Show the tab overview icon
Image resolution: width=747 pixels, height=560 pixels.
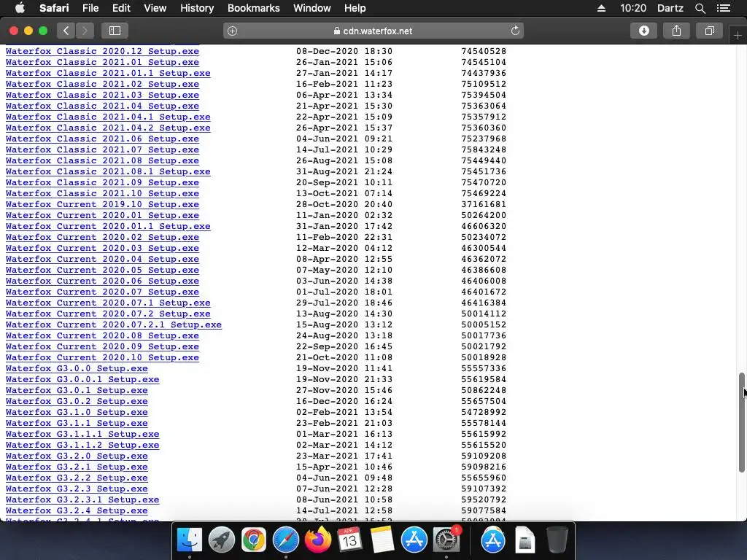tap(709, 31)
